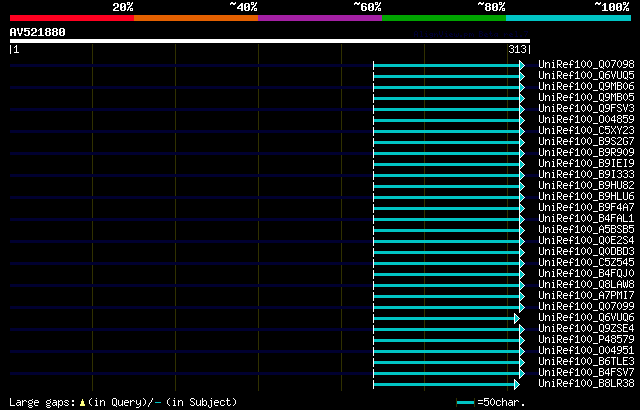Select the UniRef100_A7PMI7 label
Screen dimensions: 640x410
586,296
